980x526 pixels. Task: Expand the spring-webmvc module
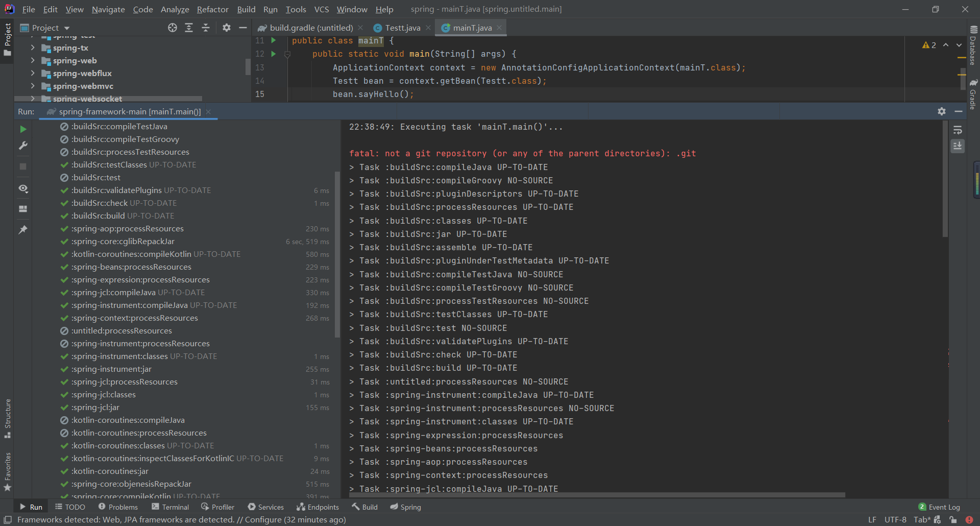tap(33, 86)
